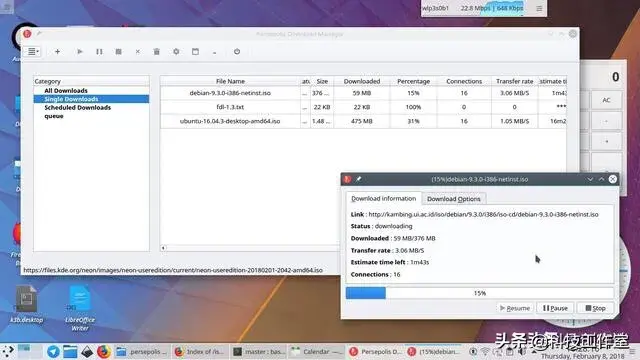The width and height of the screenshot is (640, 360).
Task: Toggle the pin on debian progress window
Action: tap(358, 179)
